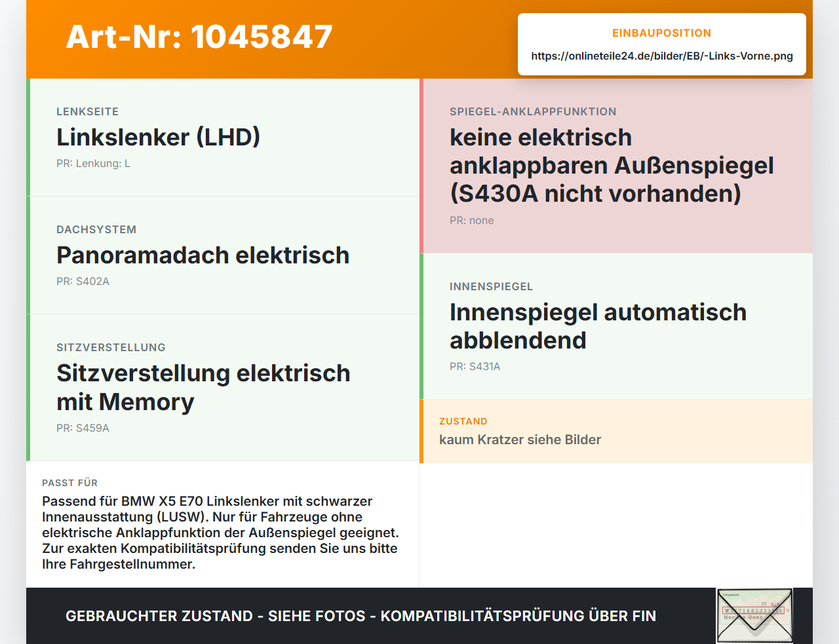This screenshot has width=839, height=644.
Task: Click the PR: none label
Action: [471, 221]
